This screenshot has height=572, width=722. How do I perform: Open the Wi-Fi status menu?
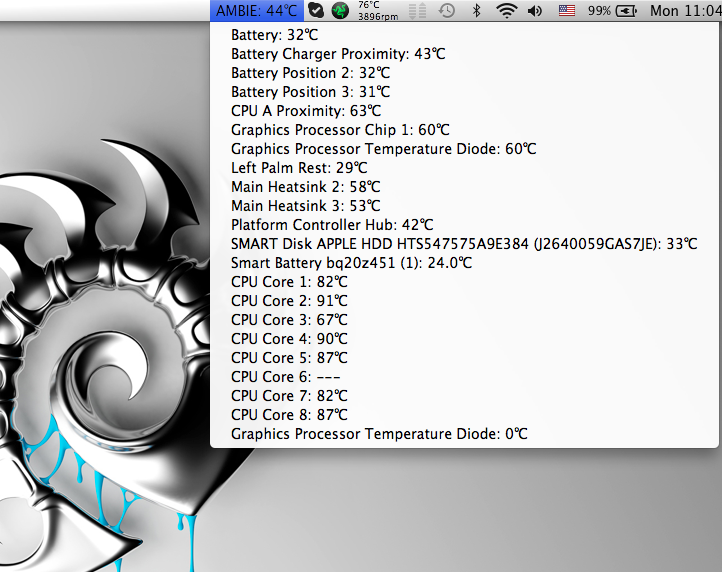(x=507, y=11)
